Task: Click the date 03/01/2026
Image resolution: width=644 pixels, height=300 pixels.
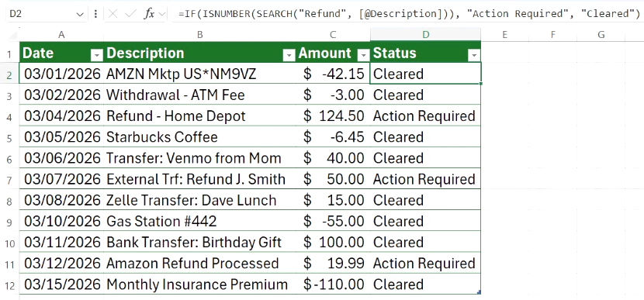Action: (x=61, y=74)
